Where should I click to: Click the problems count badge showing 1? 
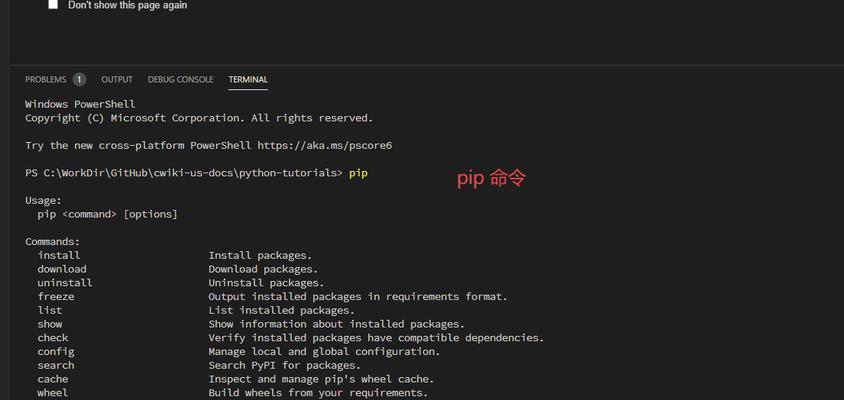click(79, 80)
